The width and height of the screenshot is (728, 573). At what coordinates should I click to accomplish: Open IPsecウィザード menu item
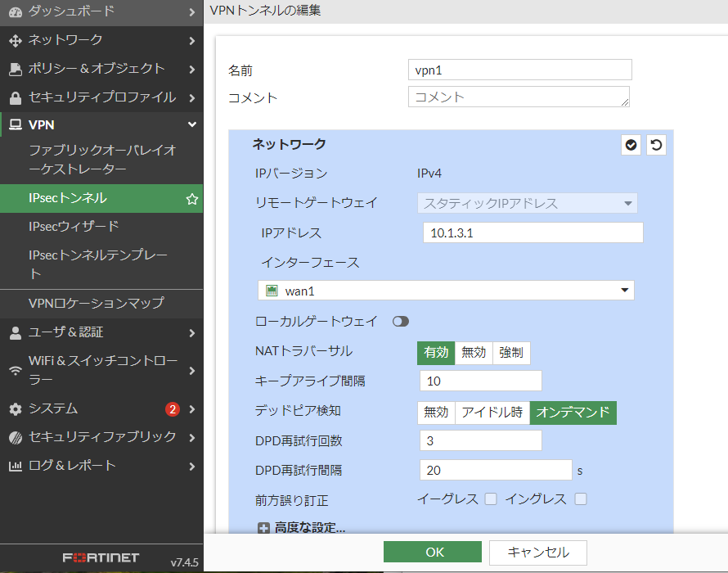click(101, 227)
